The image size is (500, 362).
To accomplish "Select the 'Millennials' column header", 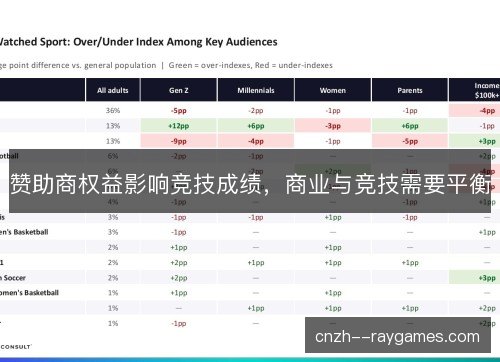I will pyautogui.click(x=256, y=90).
